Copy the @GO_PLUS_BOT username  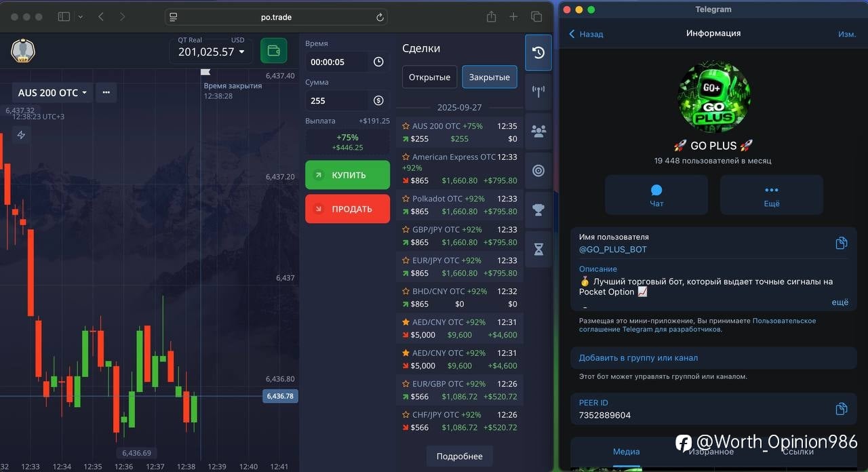click(x=842, y=243)
